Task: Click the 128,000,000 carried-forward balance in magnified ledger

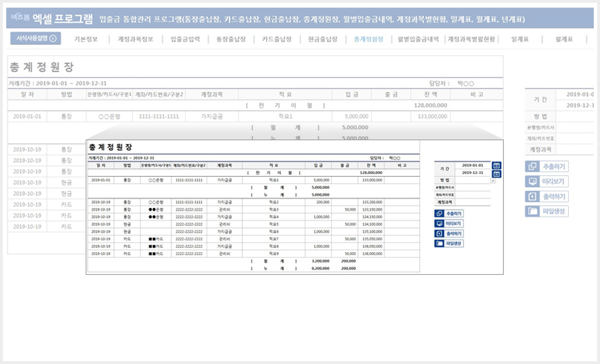Action: click(x=371, y=173)
